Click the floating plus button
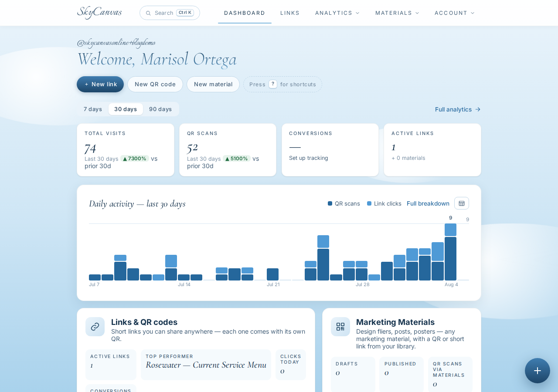Image resolution: width=558 pixels, height=392 pixels. [538, 371]
